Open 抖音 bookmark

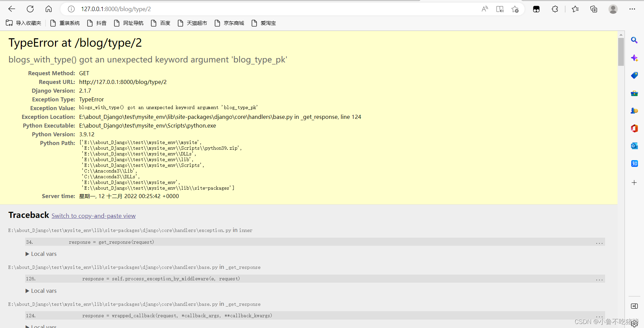click(97, 23)
